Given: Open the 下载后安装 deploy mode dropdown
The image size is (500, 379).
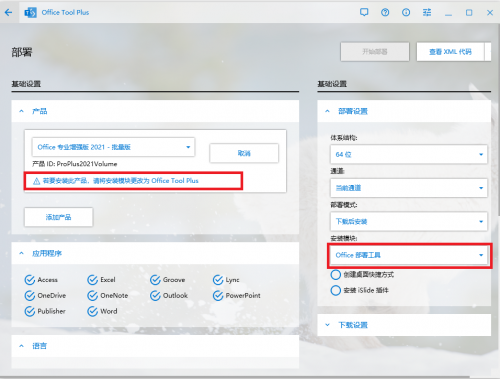Looking at the screenshot, I should (409, 221).
